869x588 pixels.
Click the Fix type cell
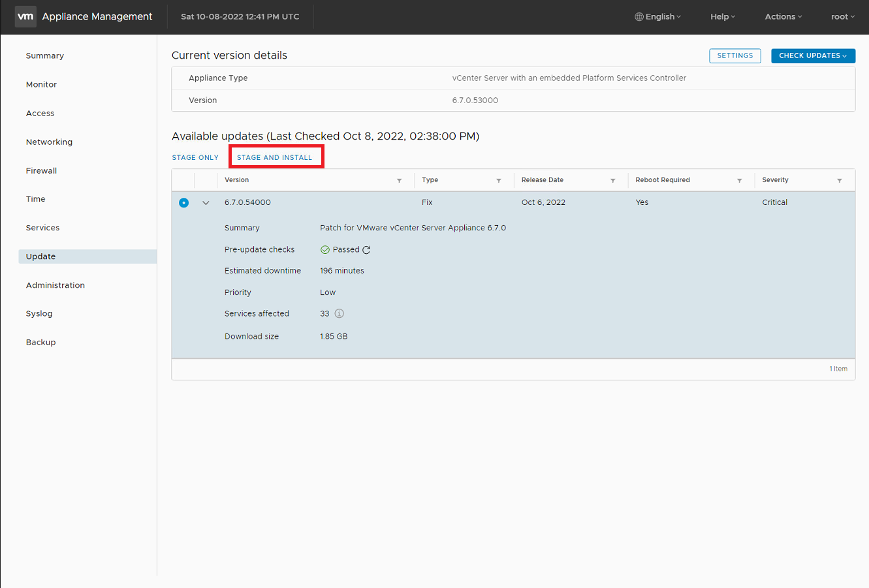428,202
